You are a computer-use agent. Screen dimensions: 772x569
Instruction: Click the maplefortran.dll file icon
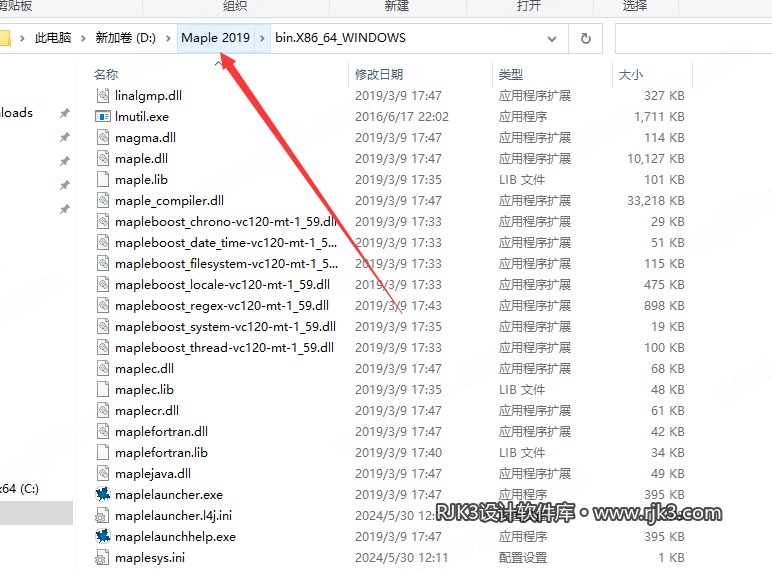click(x=102, y=432)
